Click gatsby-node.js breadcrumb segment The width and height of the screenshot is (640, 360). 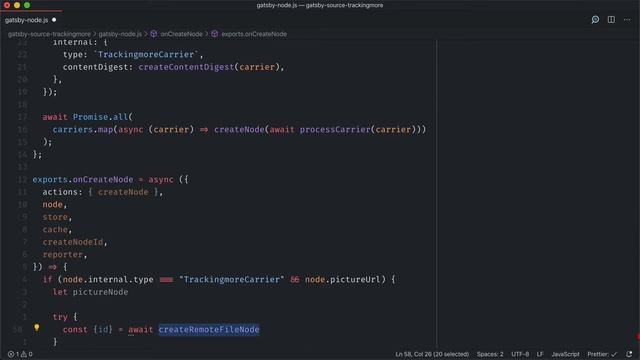120,34
